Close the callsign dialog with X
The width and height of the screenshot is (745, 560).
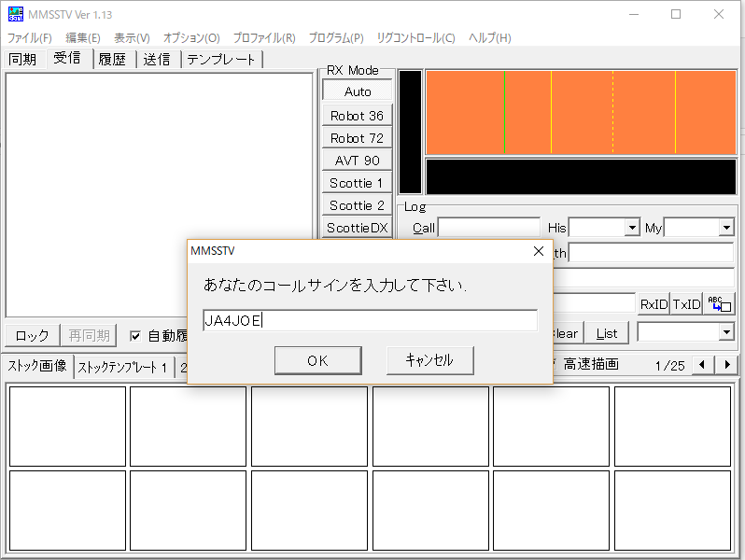pyautogui.click(x=539, y=251)
